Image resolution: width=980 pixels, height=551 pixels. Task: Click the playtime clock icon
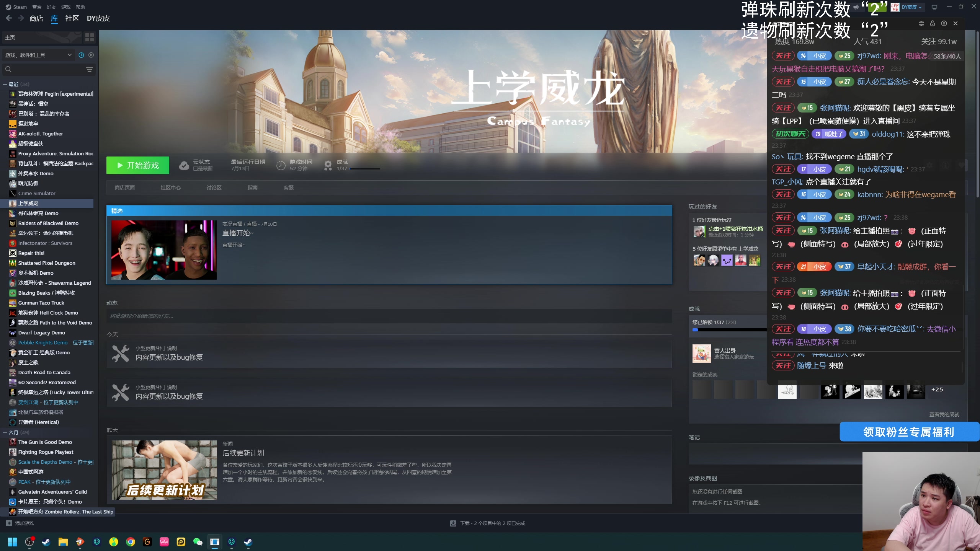[x=281, y=165]
